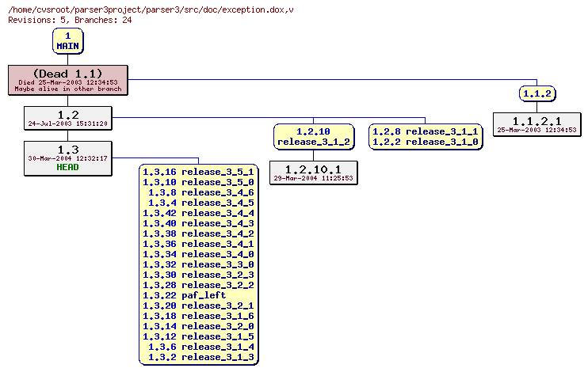Click 1.3.18 release_3_1_6 entry
This screenshot has width=588, height=372.
(198, 316)
